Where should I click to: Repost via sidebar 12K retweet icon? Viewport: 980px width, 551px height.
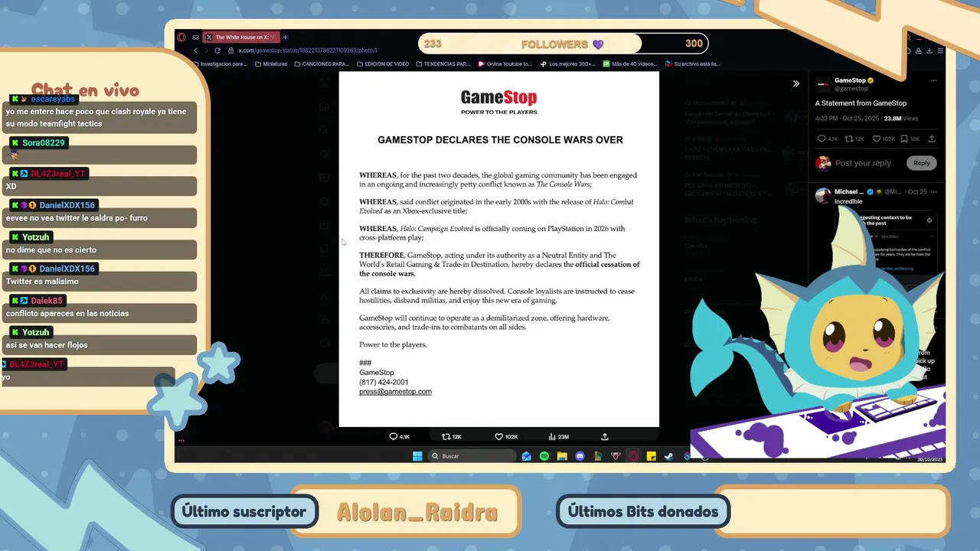point(849,139)
